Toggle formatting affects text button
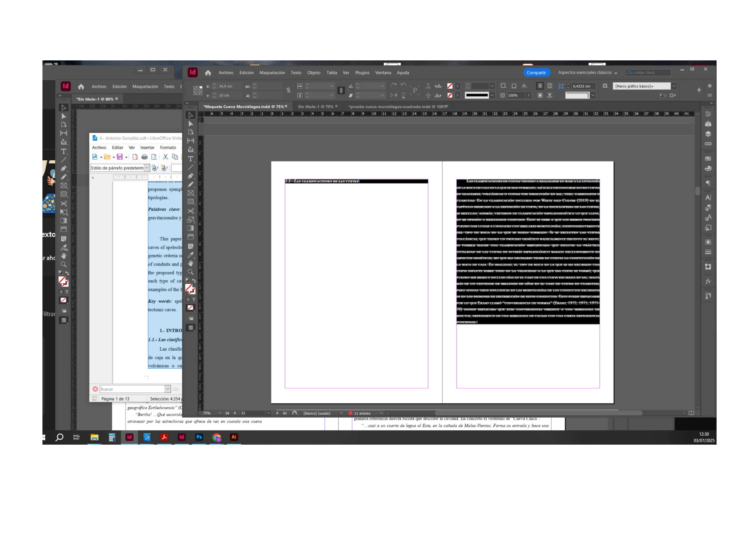The height and width of the screenshot is (535, 756). click(x=194, y=300)
